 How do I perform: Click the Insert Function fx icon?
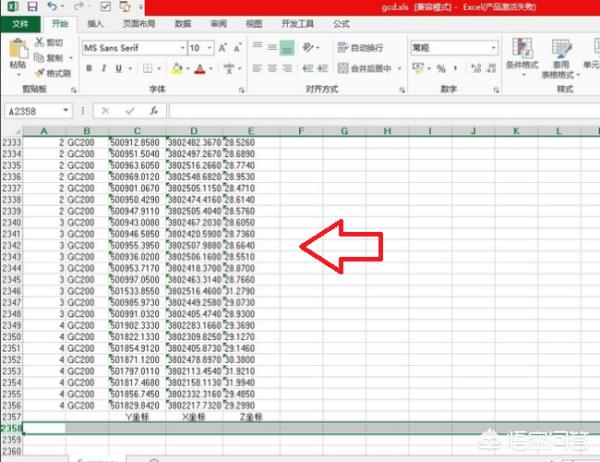coord(154,110)
